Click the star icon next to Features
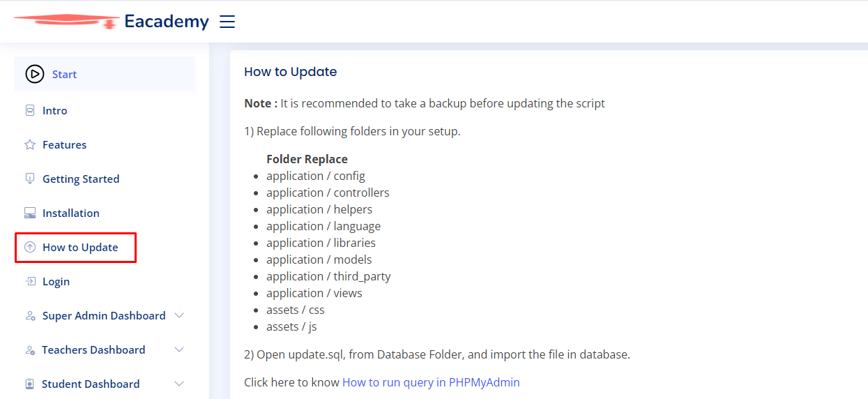The image size is (868, 399). pyautogui.click(x=29, y=144)
